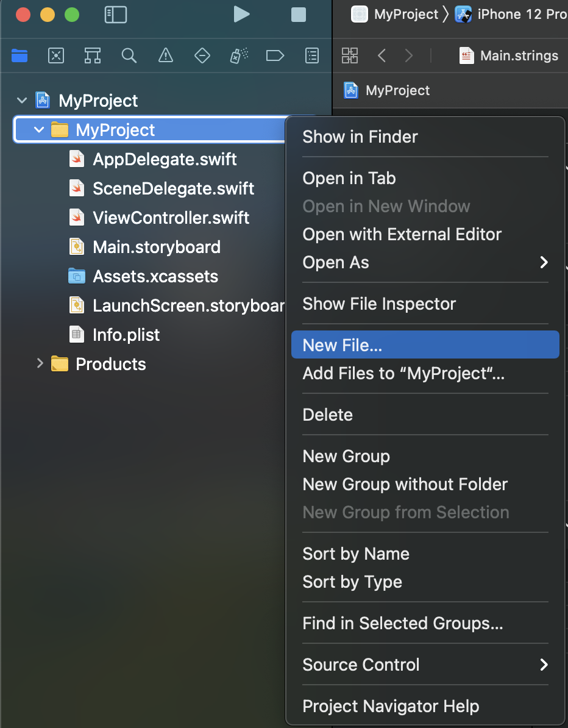The image size is (568, 728).
Task: Open the Test navigator diamond icon
Action: [x=202, y=56]
